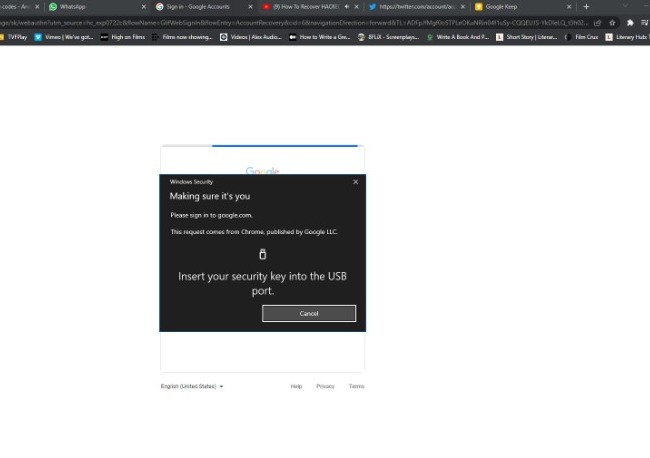Click 'Making sure it's you' heading

point(210,196)
